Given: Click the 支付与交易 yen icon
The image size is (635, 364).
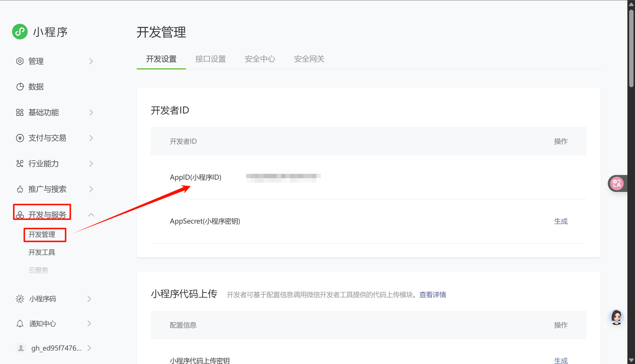Looking at the screenshot, I should (20, 138).
